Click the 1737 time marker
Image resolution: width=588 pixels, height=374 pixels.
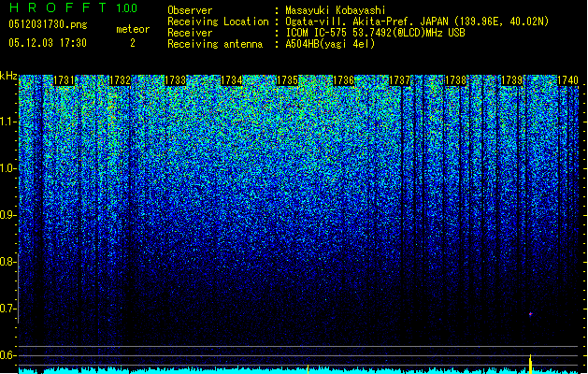tap(399, 80)
